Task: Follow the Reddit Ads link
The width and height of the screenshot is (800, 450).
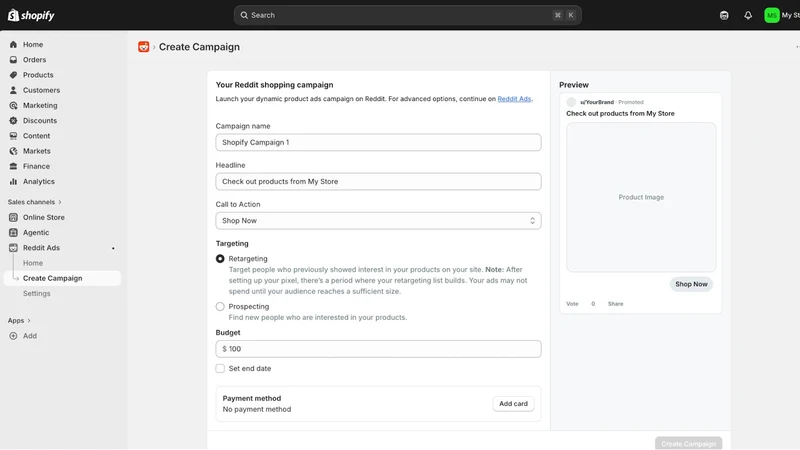Action: click(x=514, y=99)
